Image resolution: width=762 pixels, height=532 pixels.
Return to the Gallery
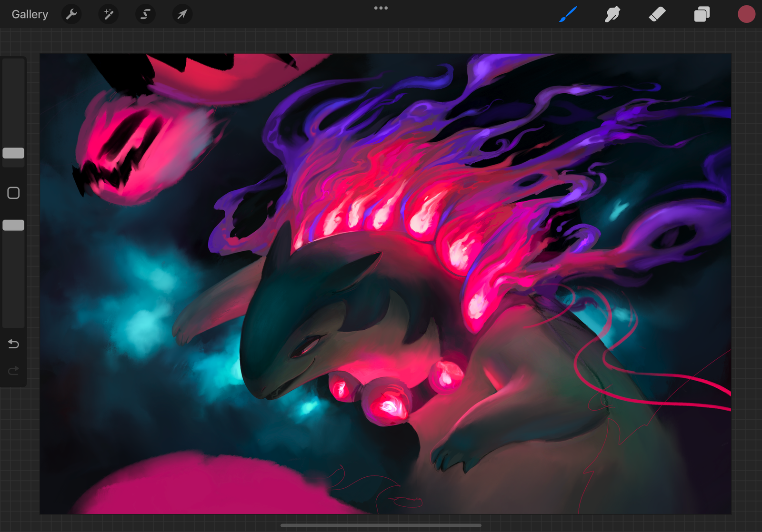(x=30, y=14)
